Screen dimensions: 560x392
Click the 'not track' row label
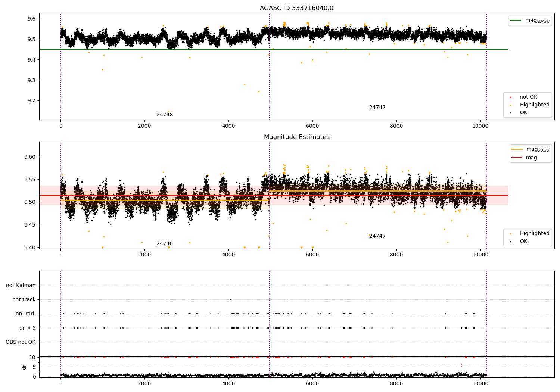[24, 300]
